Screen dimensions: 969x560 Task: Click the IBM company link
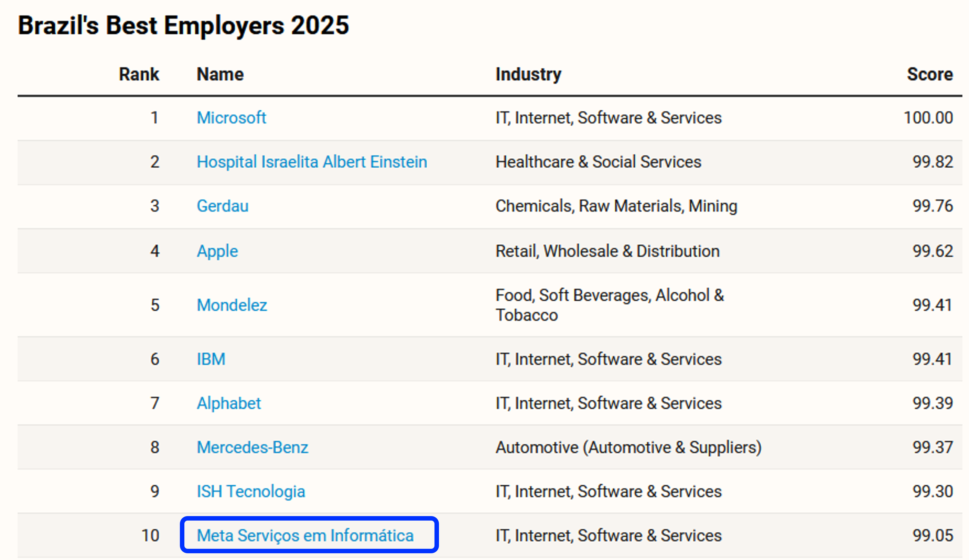[x=211, y=359]
